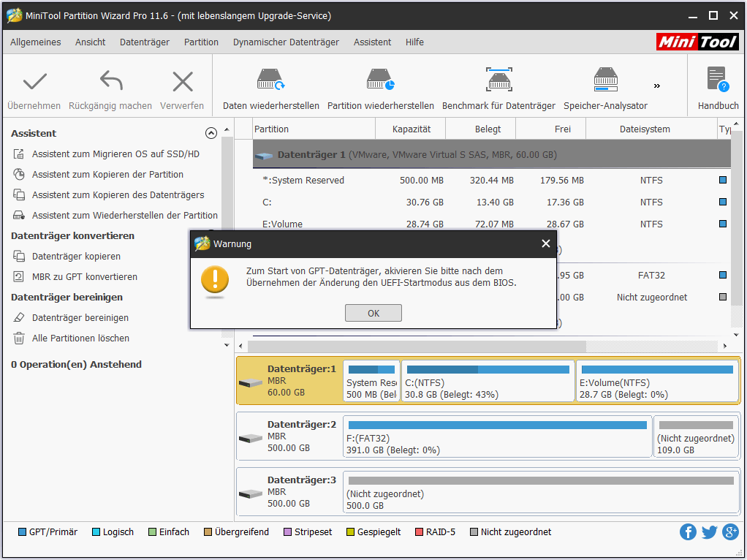This screenshot has width=747, height=560.
Task: Click FAT32 filesystem cell
Action: tap(651, 276)
